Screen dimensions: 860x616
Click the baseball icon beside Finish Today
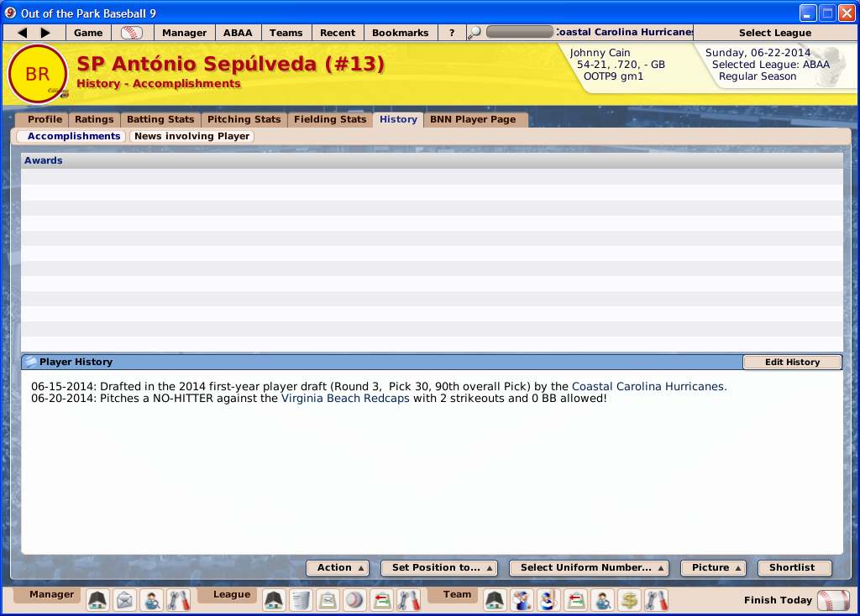(x=832, y=600)
